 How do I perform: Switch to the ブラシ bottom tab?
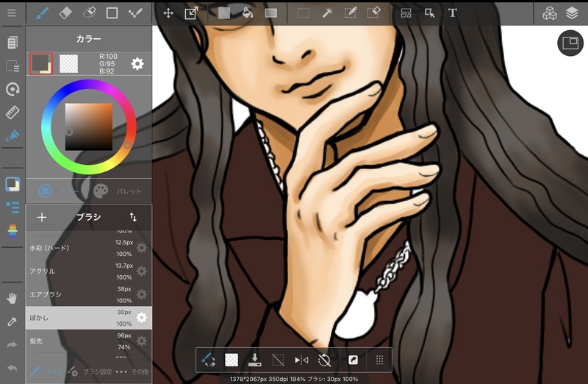(46, 371)
